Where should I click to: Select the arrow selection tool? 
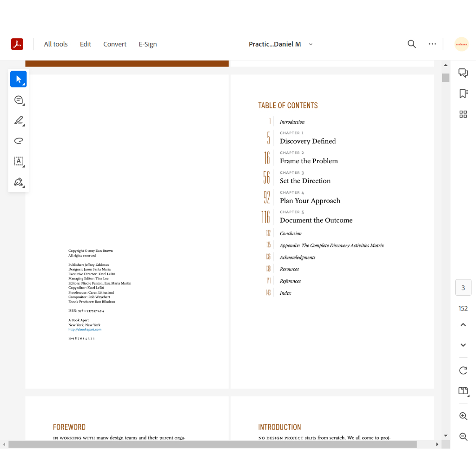point(19,79)
